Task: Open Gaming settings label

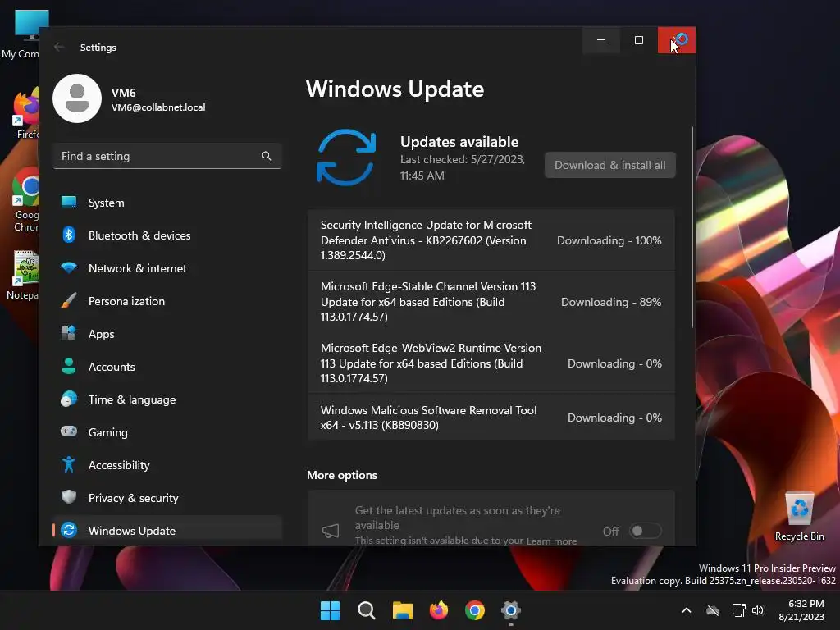Action: pyautogui.click(x=107, y=432)
